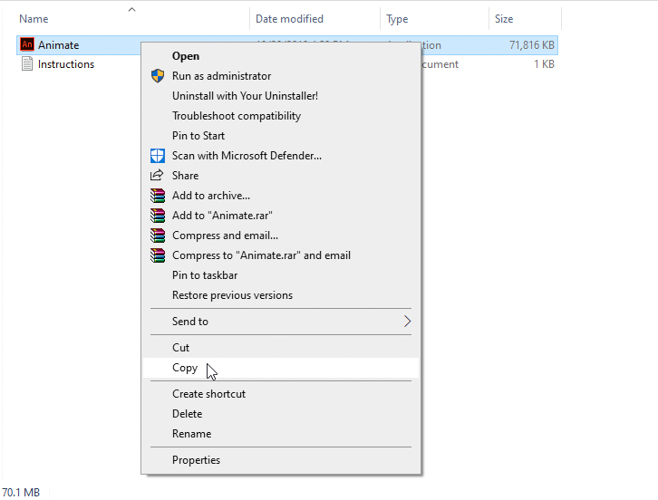
Task: Select Copy in the context menu
Action: (x=281, y=368)
